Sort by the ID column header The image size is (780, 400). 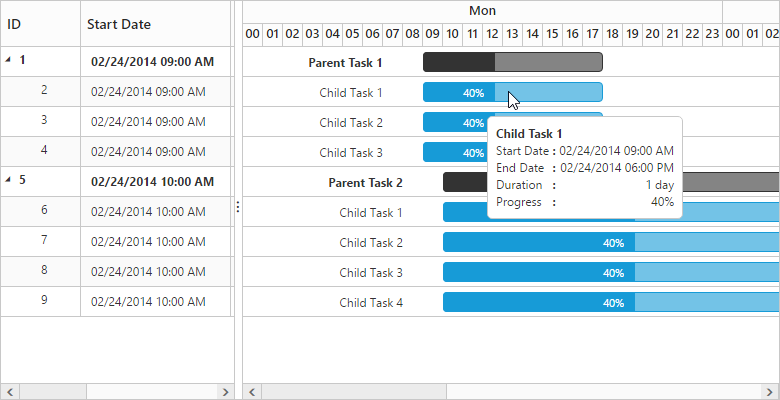pyautogui.click(x=14, y=23)
